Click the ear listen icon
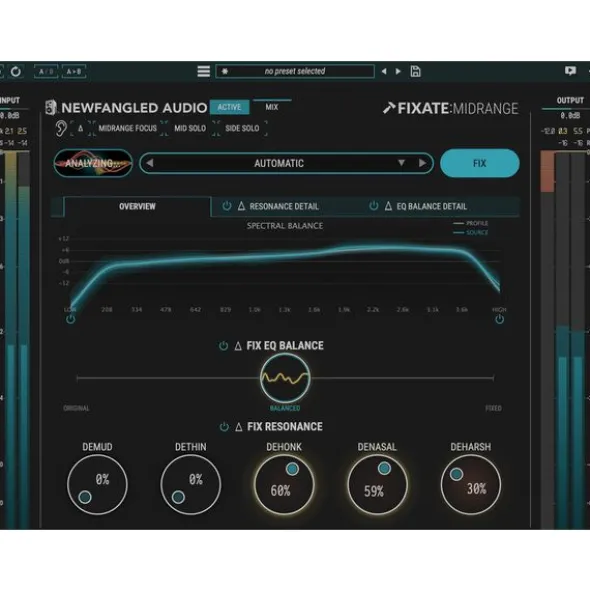This screenshot has width=590, height=591. pos(61,128)
